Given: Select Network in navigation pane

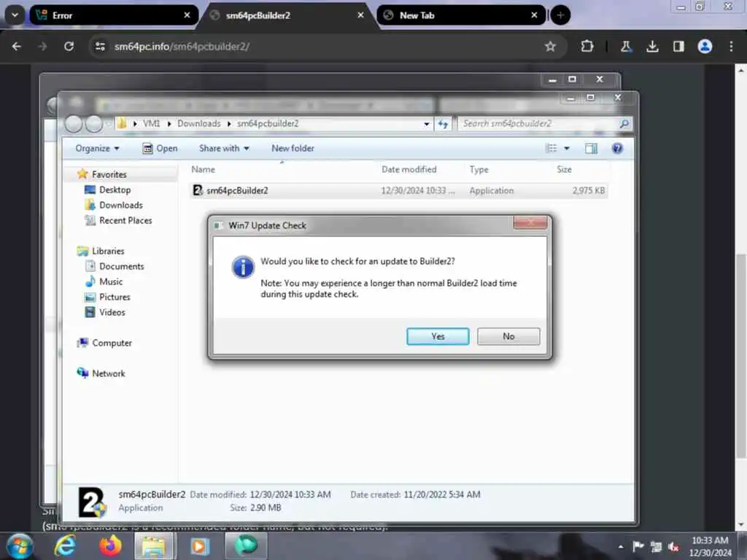Looking at the screenshot, I should pos(108,373).
